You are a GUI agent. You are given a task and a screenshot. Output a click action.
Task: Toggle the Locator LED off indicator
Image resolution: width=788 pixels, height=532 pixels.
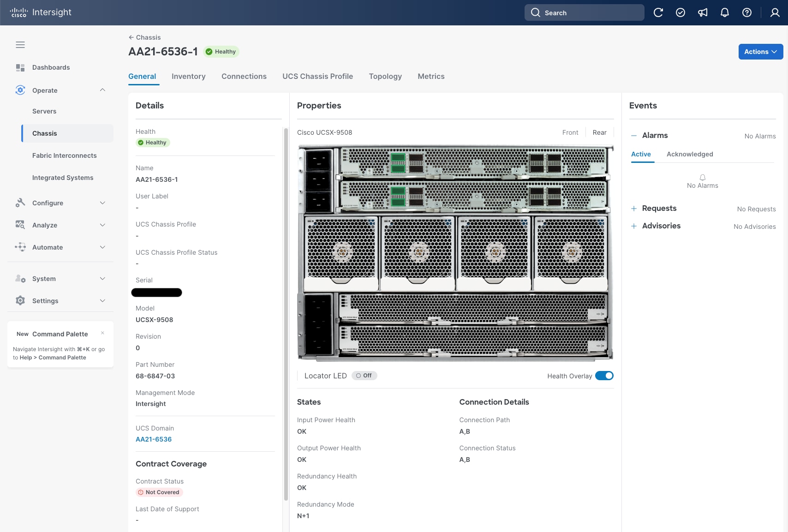point(364,375)
